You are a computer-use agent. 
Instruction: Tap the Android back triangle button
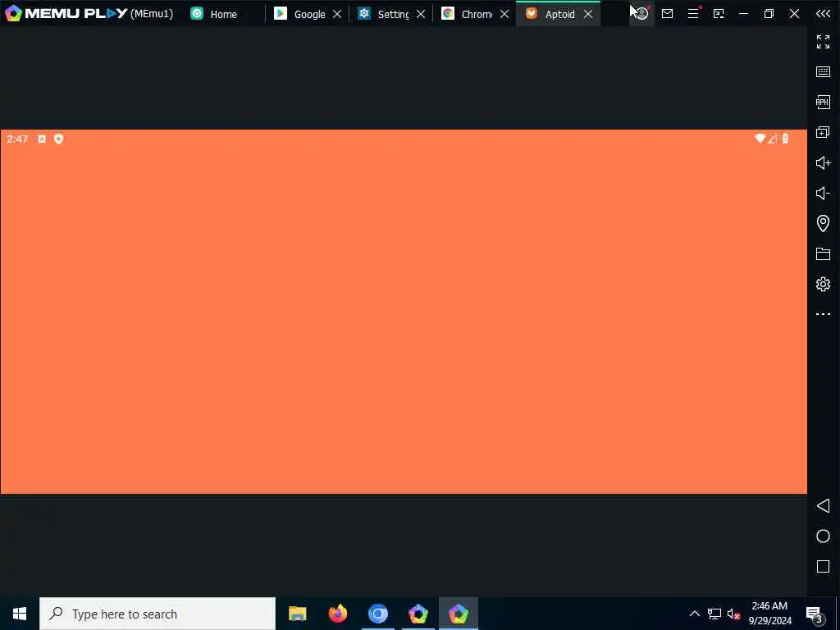click(824, 505)
